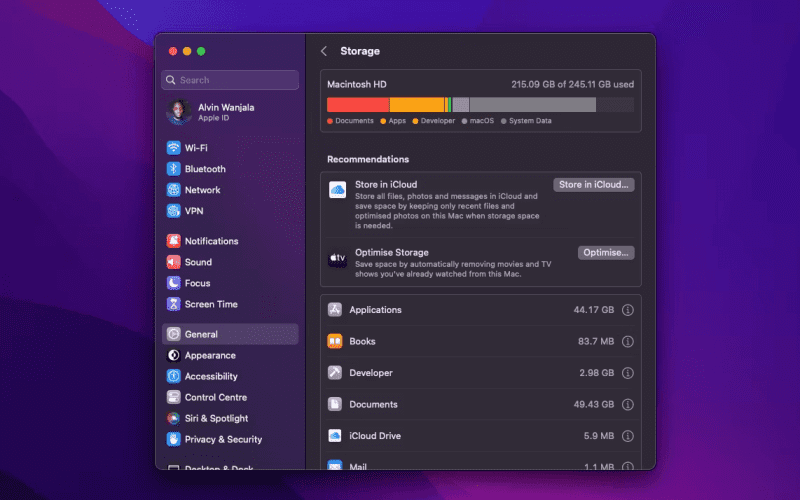This screenshot has height=500, width=800.
Task: Show info for iCloud Drive storage
Action: point(628,436)
